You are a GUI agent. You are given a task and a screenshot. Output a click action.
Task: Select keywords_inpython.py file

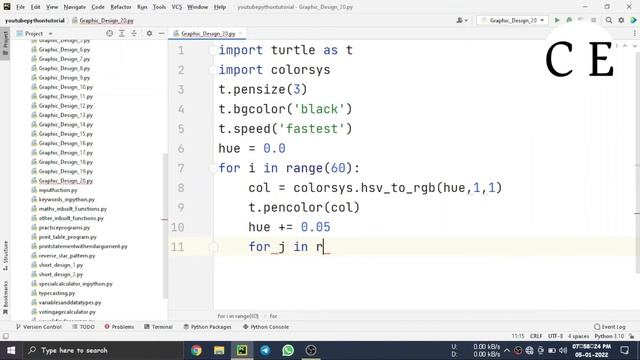63,200
